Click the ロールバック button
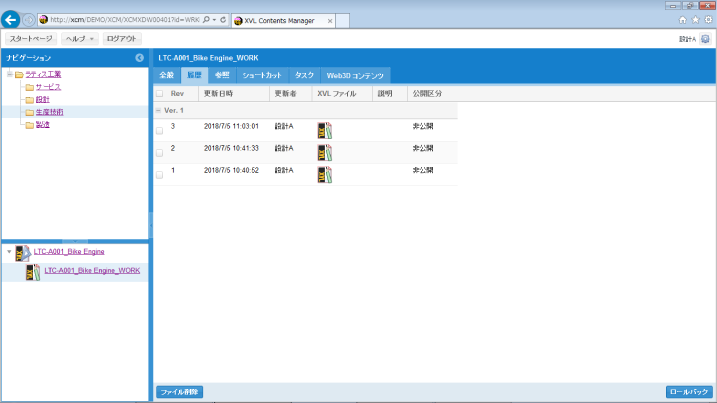 [688, 392]
